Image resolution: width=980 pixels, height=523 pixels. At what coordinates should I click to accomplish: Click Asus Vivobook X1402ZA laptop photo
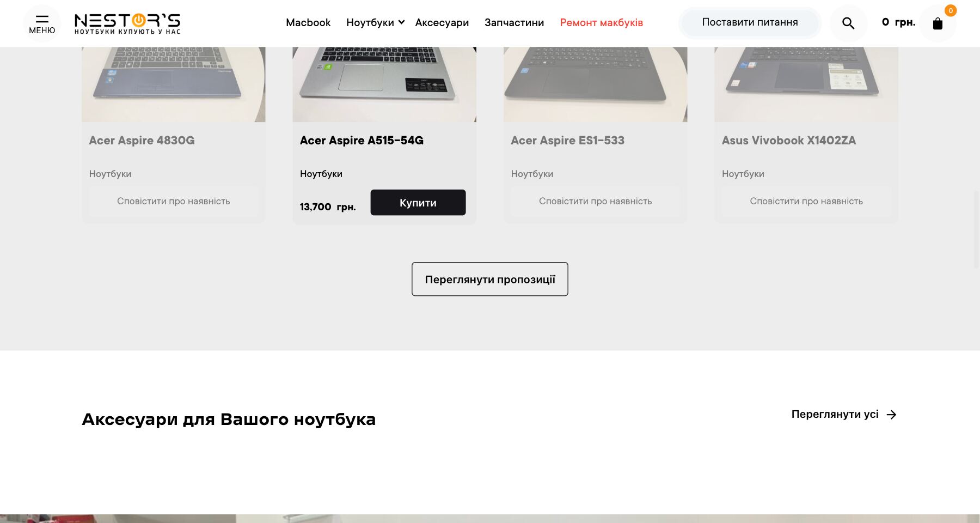point(806,84)
